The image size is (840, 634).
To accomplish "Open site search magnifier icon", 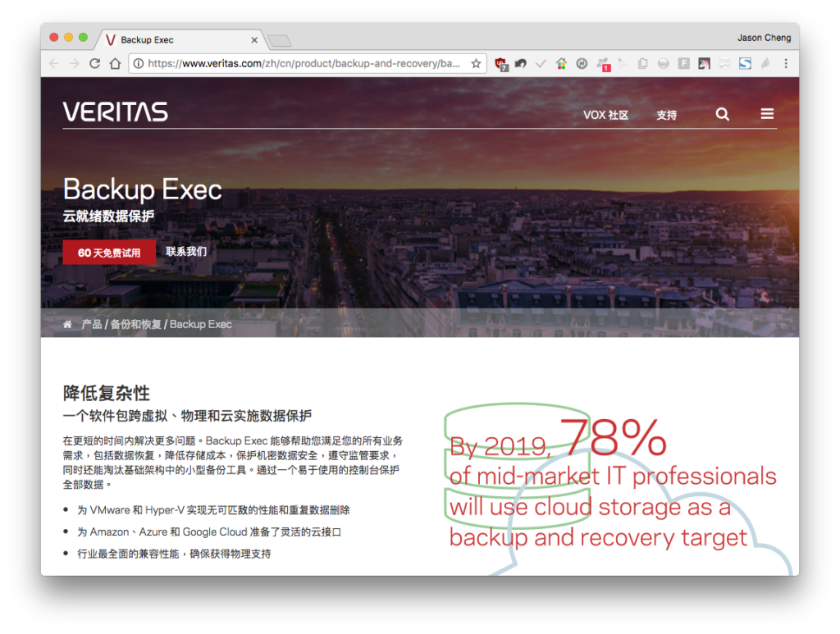I will [722, 114].
